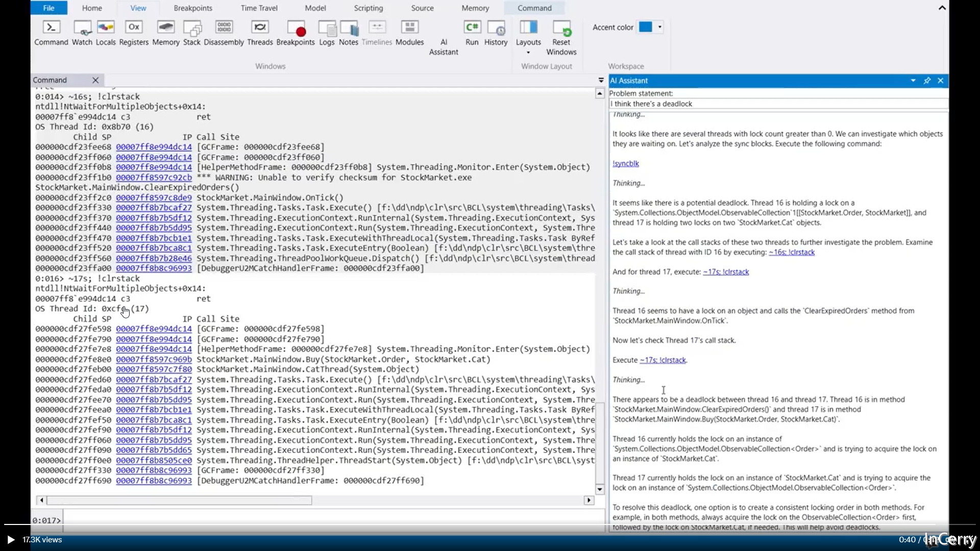Click the command input field at 0:017> prompt
Viewport: 980px width, 551px height.
coord(333,520)
